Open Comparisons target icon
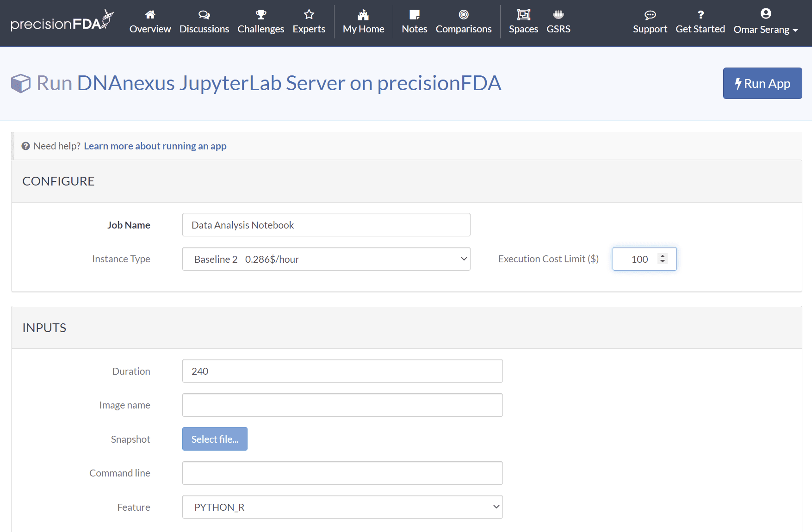This screenshot has height=532, width=812. [464, 15]
